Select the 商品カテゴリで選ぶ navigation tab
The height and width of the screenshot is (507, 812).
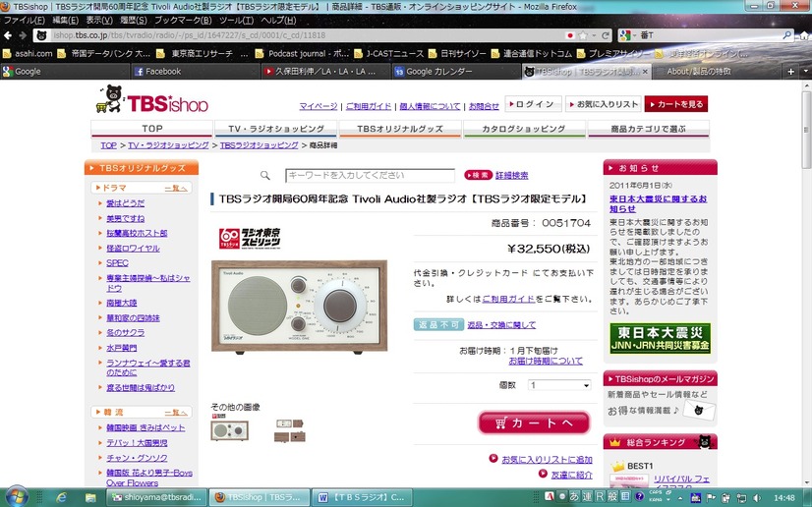coord(649,129)
